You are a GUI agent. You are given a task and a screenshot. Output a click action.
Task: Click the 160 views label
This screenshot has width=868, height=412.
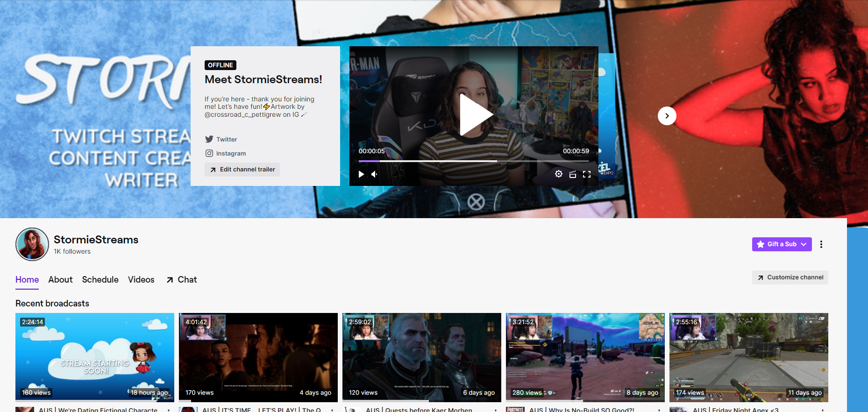[x=36, y=392]
